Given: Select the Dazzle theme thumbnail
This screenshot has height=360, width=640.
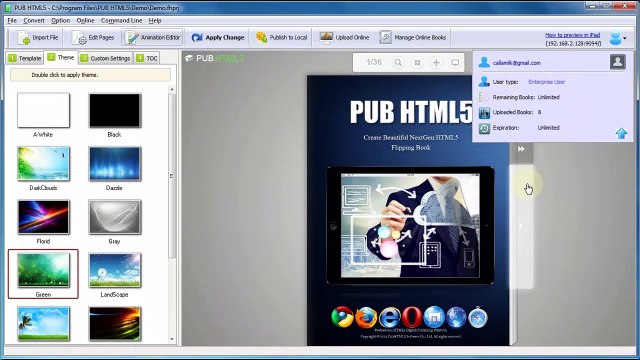Looking at the screenshot, I should tap(115, 164).
